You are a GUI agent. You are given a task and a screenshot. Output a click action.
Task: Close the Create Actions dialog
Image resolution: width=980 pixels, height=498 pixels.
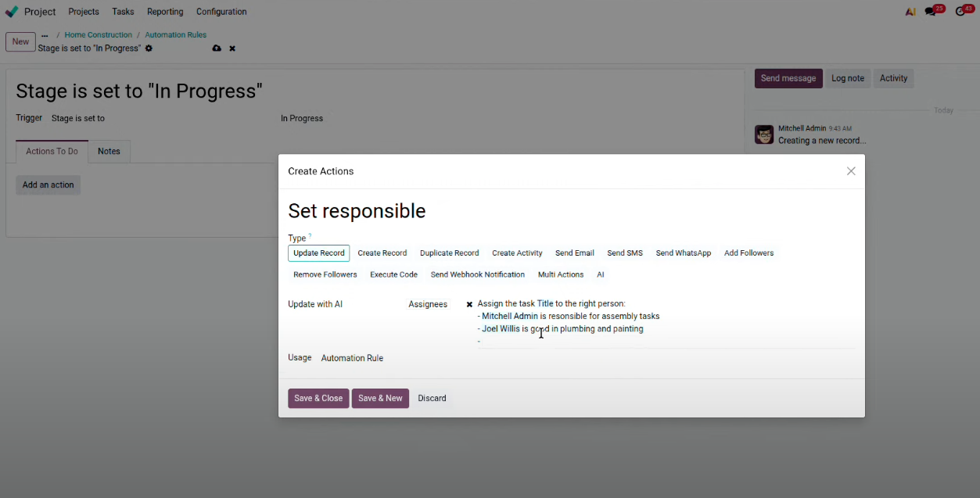pos(851,171)
